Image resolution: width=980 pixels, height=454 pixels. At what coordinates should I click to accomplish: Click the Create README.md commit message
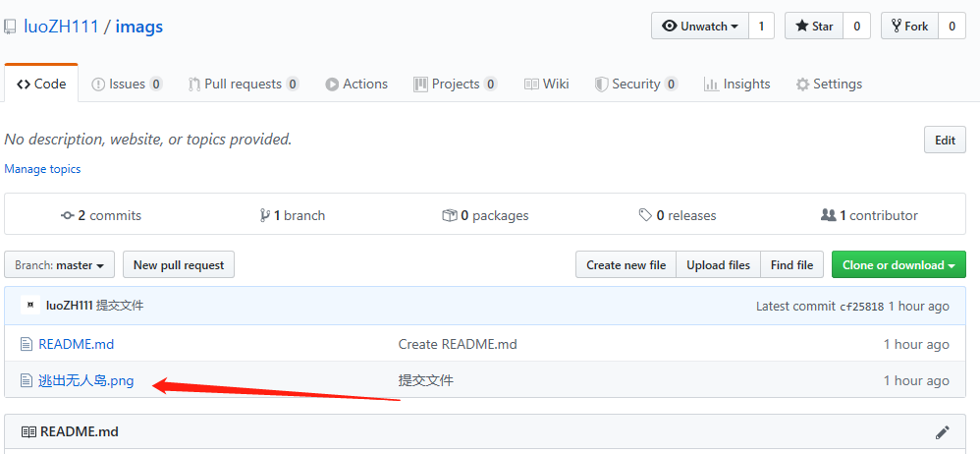[458, 344]
